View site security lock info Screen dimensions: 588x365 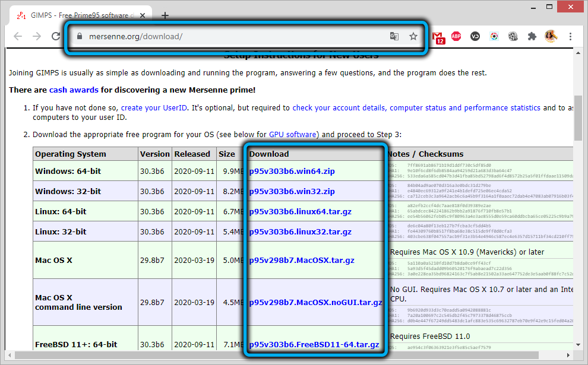coord(80,37)
